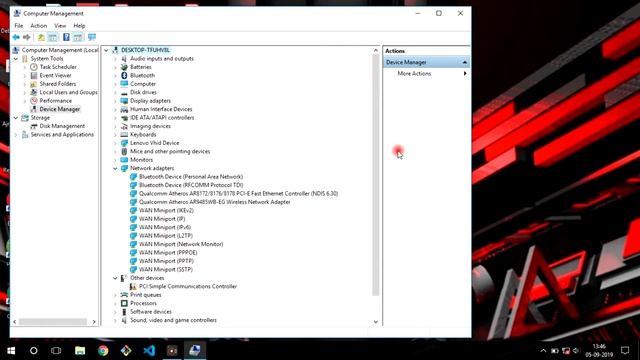Select the Bluetooth category icon
This screenshot has height=360, width=640.
(x=124, y=76)
